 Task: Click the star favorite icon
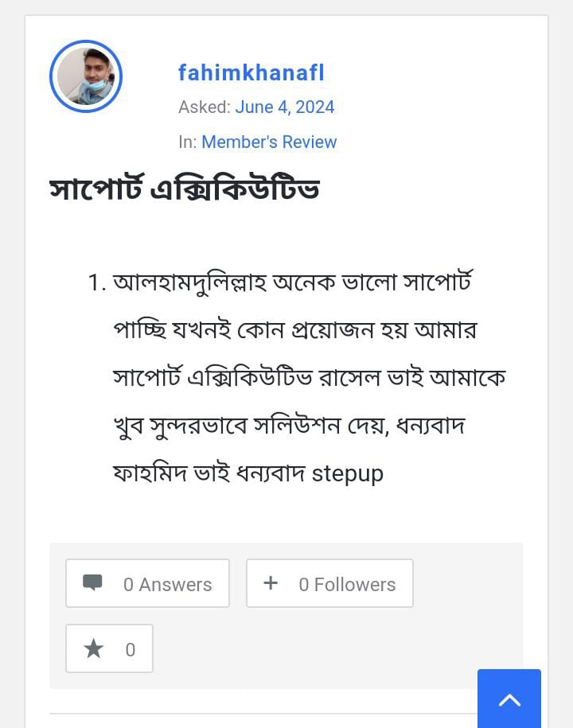coord(94,649)
